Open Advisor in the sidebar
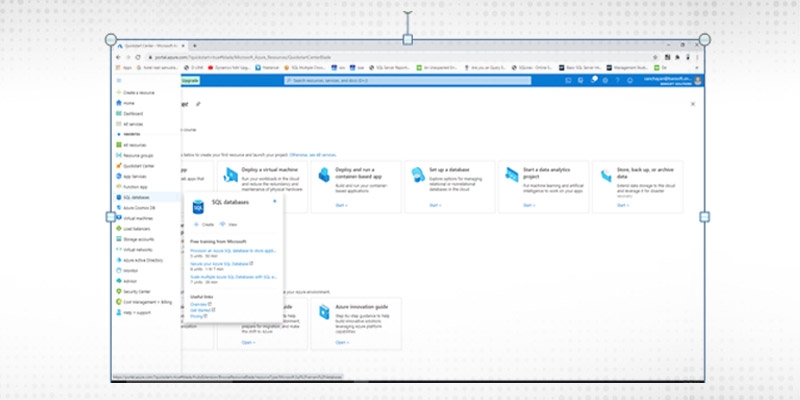 [127, 281]
